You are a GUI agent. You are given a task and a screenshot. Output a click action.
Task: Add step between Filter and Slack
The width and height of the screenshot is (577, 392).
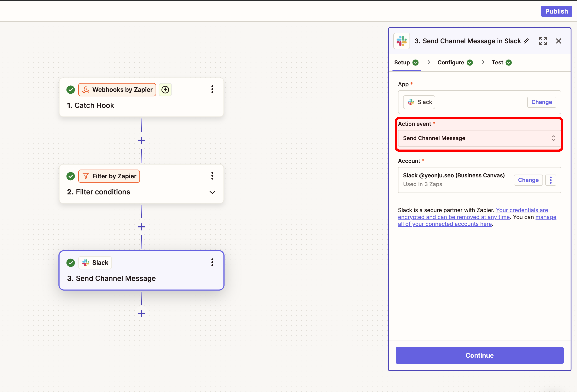click(x=142, y=227)
